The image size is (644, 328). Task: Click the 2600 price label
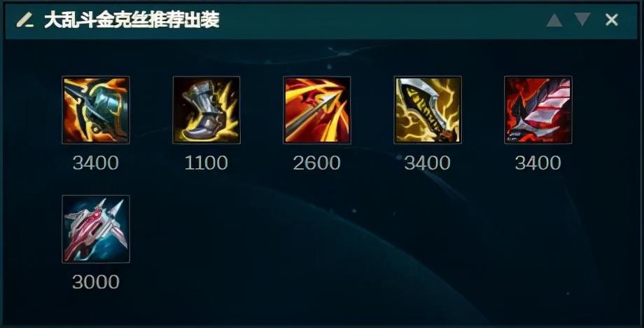coord(316,163)
